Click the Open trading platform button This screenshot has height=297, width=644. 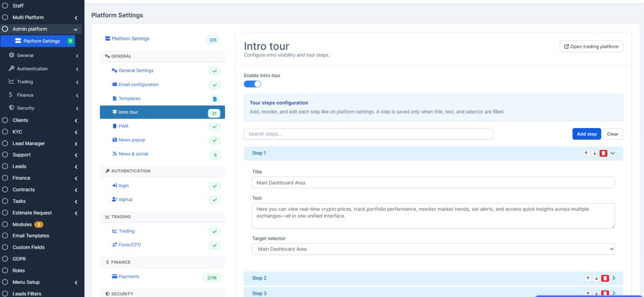(x=591, y=46)
